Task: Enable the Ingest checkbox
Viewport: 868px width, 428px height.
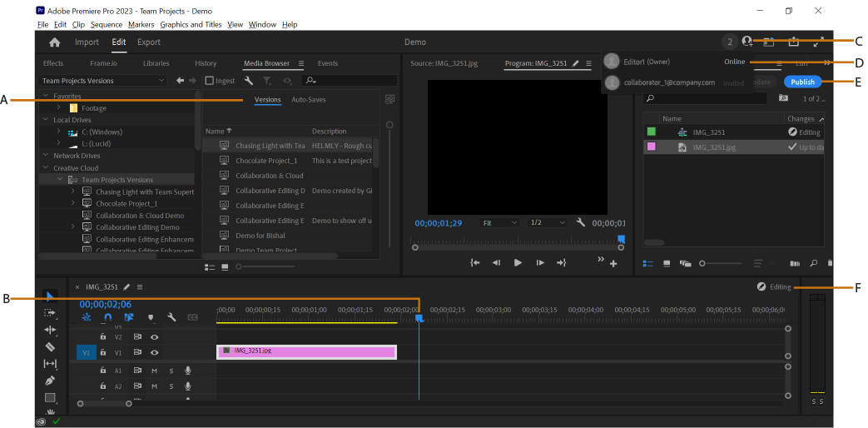Action: point(209,81)
